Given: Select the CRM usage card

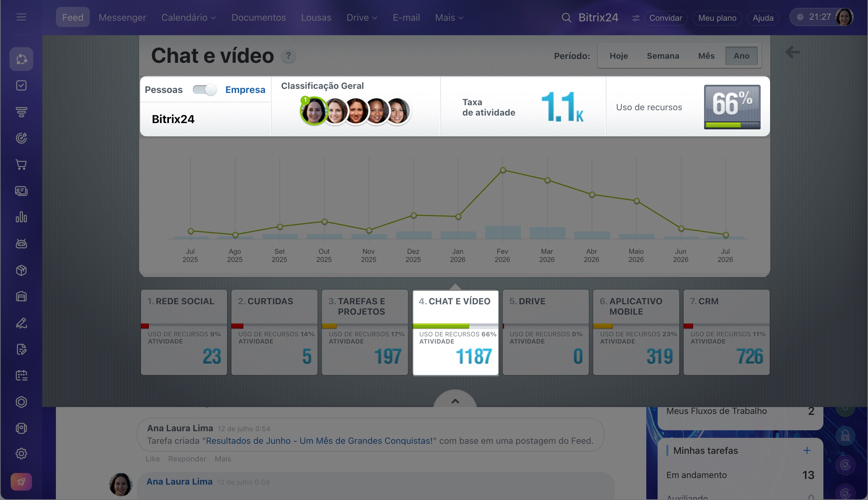Looking at the screenshot, I should (x=727, y=332).
